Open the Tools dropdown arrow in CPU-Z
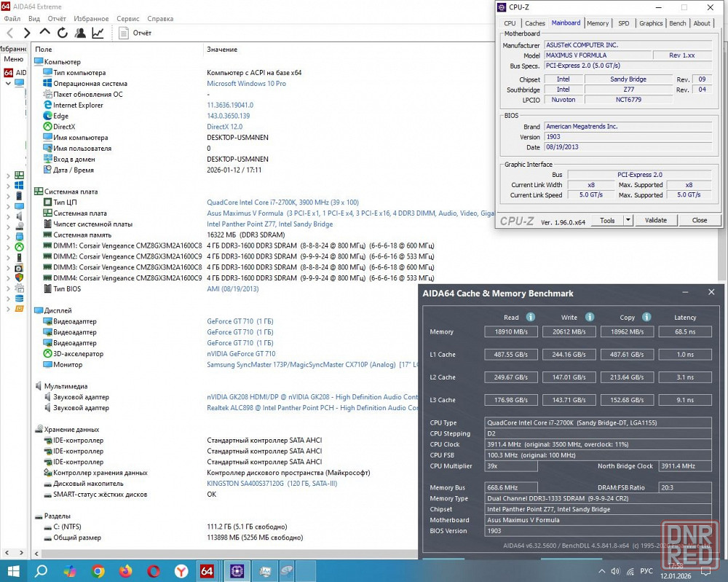This screenshot has width=728, height=582. (628, 220)
